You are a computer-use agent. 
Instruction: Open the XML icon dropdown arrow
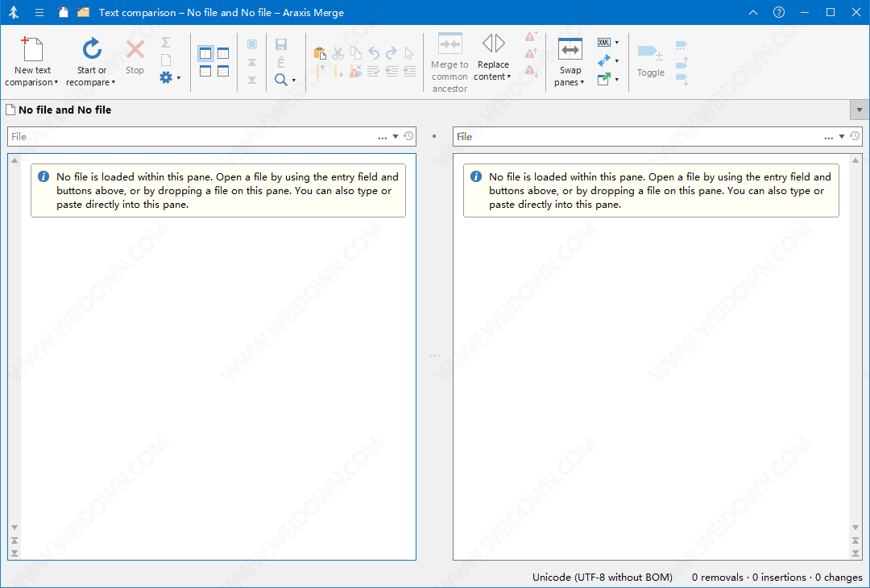pyautogui.click(x=617, y=43)
